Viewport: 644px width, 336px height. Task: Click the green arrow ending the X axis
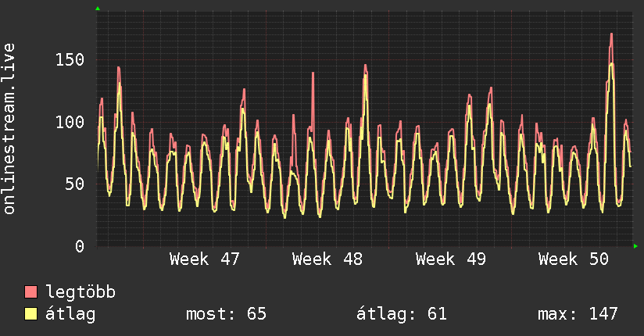click(x=636, y=246)
